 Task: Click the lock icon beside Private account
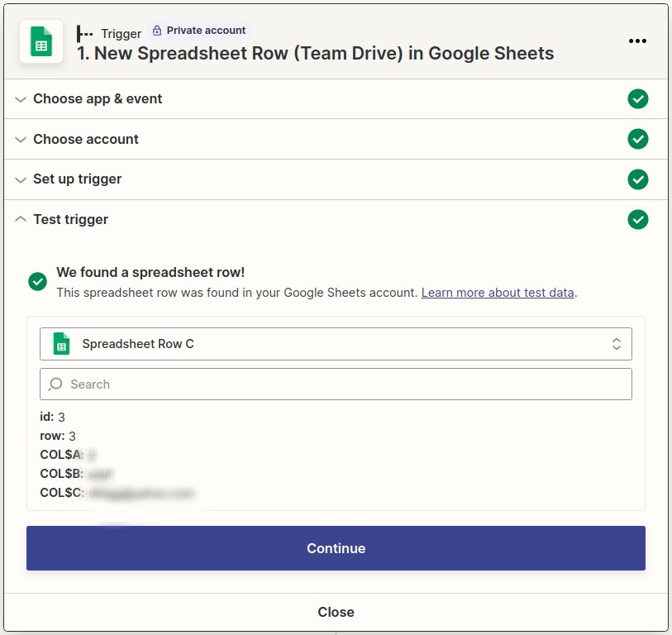[157, 31]
